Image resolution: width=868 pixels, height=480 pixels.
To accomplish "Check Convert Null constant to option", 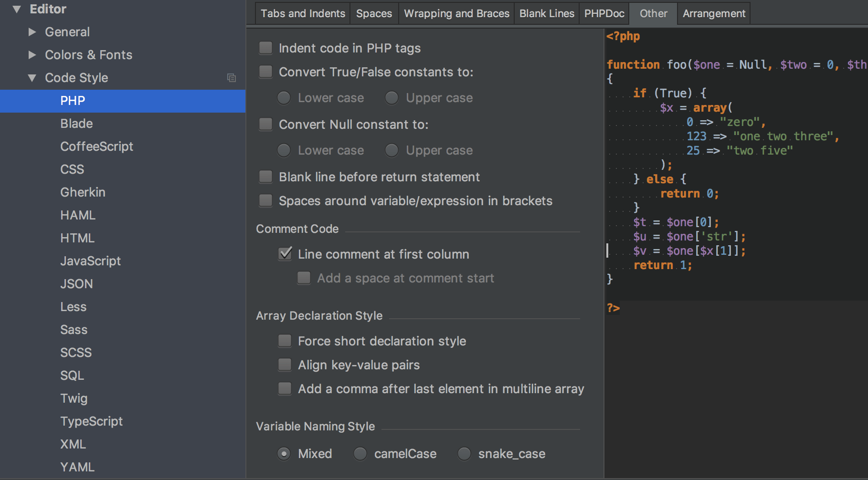I will tap(265, 124).
